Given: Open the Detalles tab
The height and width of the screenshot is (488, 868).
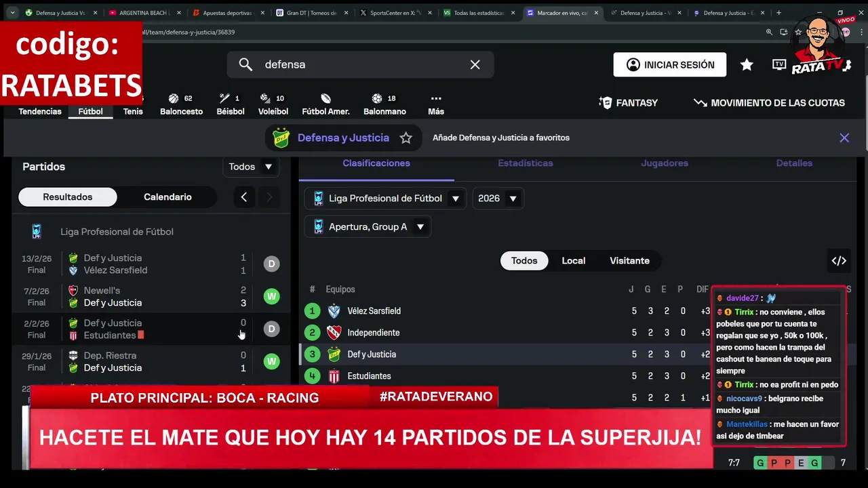Looking at the screenshot, I should click(x=794, y=163).
